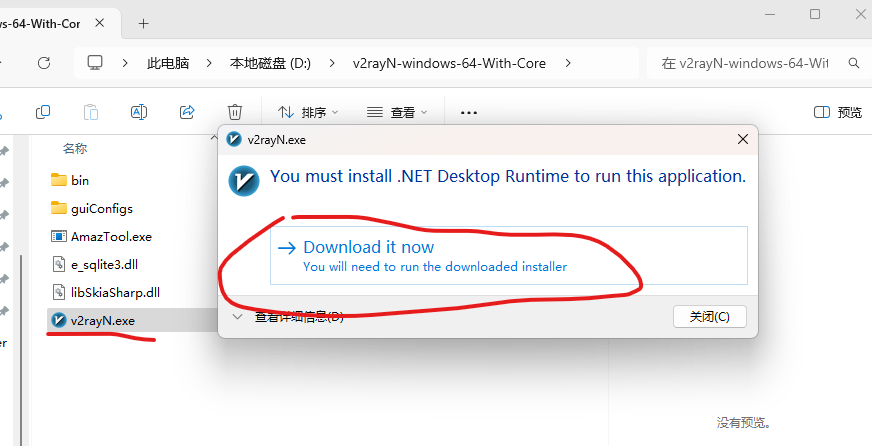Click the AmazTool.exe file icon

tap(58, 236)
